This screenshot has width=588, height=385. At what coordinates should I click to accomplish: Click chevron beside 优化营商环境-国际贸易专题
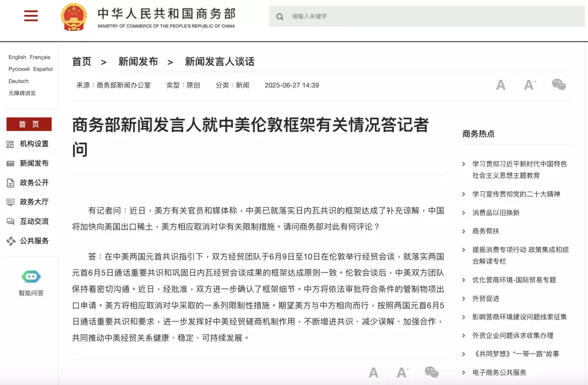[x=464, y=280]
